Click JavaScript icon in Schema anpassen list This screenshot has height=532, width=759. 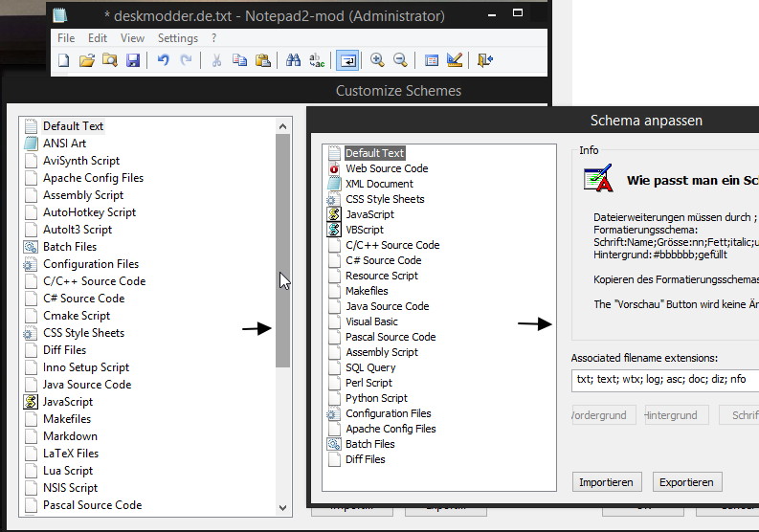coord(334,214)
